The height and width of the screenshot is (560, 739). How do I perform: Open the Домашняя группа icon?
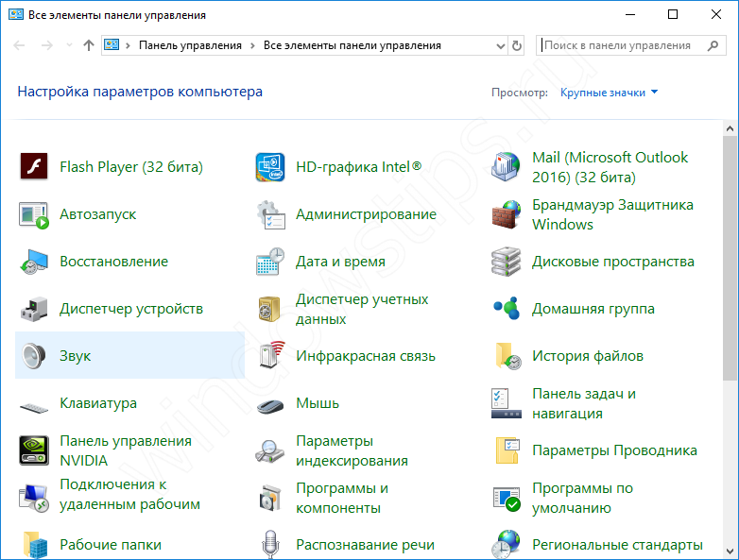tap(507, 309)
